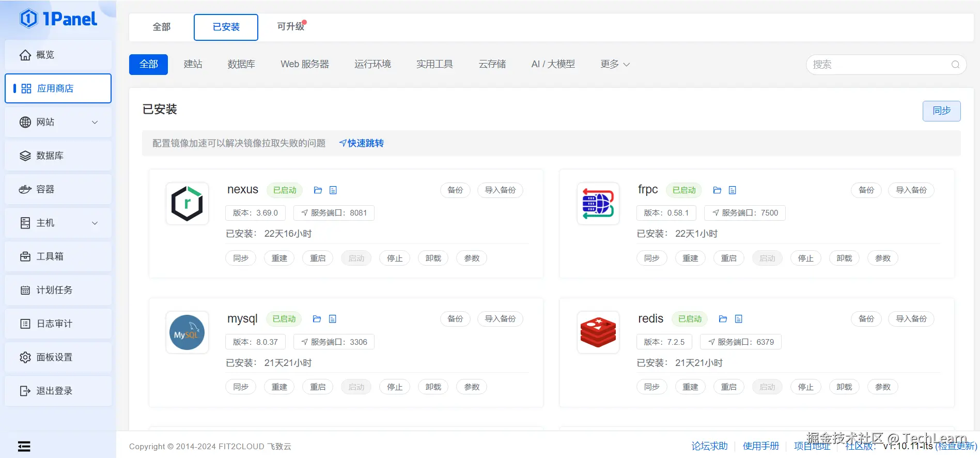The height and width of the screenshot is (458, 980).
Task: View nexus log file icon
Action: pyautogui.click(x=333, y=190)
